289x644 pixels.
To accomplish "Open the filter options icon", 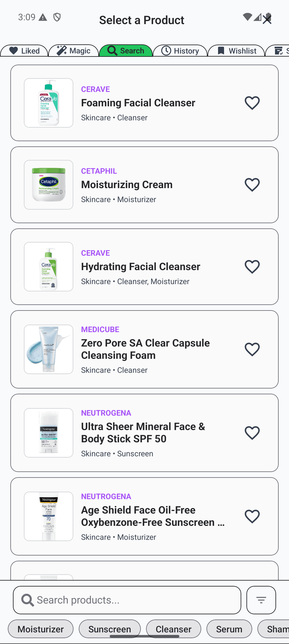I will (x=261, y=600).
